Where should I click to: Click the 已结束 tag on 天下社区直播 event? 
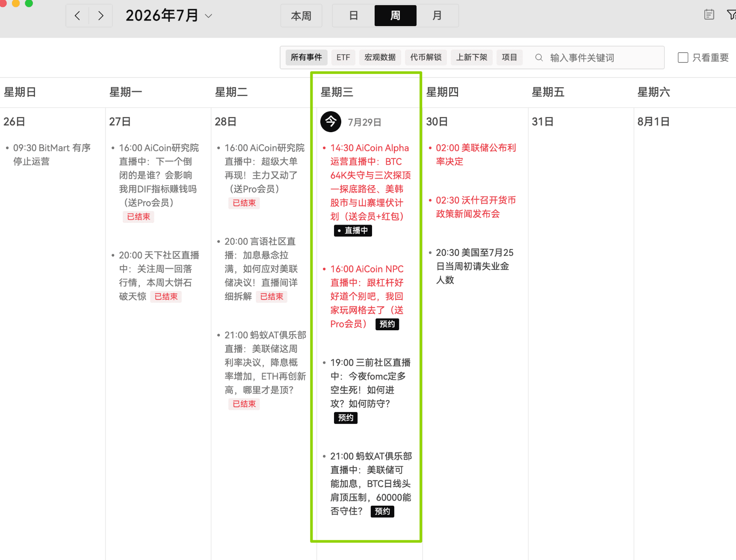click(x=166, y=296)
